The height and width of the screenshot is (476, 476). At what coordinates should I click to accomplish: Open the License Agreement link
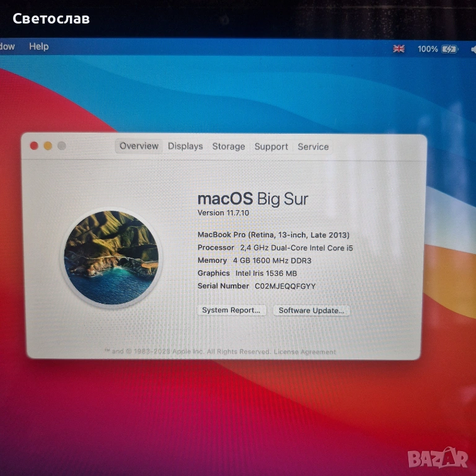[305, 352]
